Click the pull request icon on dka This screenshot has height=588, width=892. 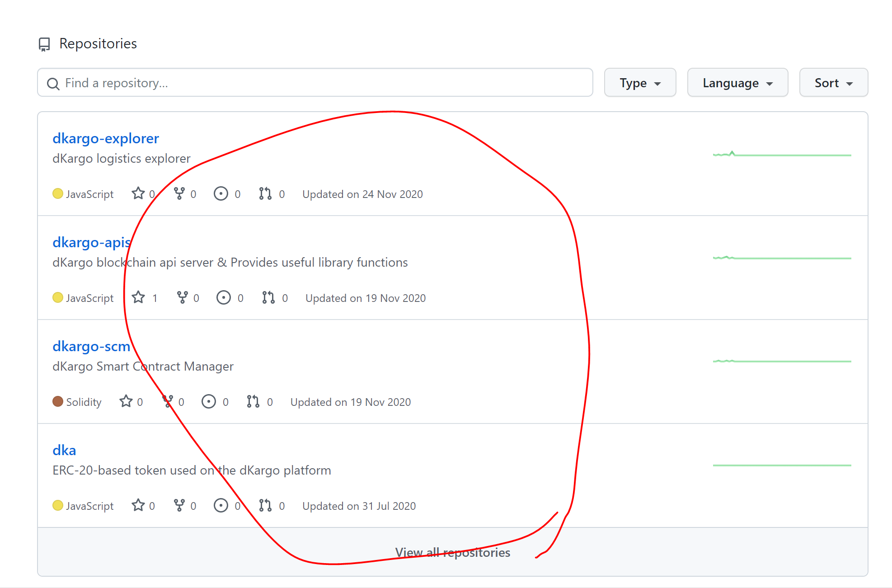coord(265,506)
